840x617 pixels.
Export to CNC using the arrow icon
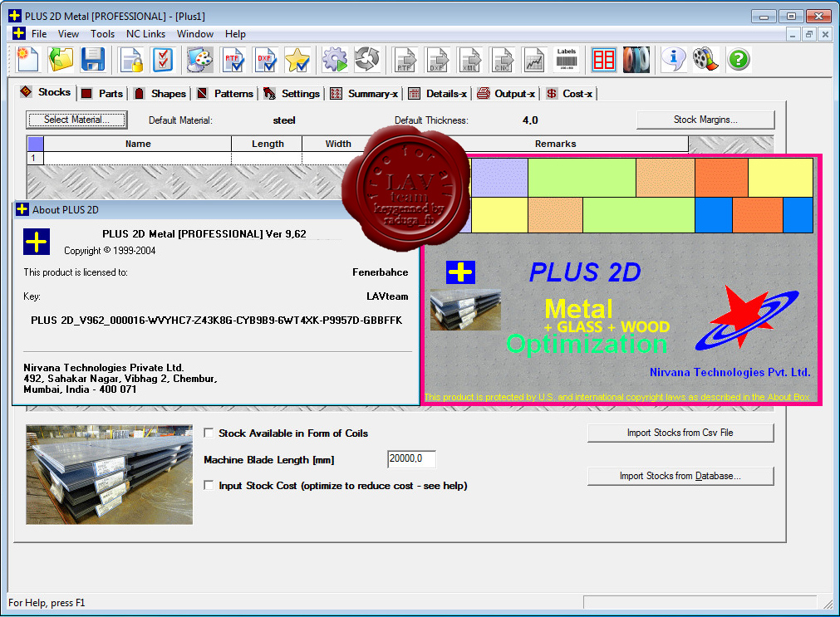point(502,60)
